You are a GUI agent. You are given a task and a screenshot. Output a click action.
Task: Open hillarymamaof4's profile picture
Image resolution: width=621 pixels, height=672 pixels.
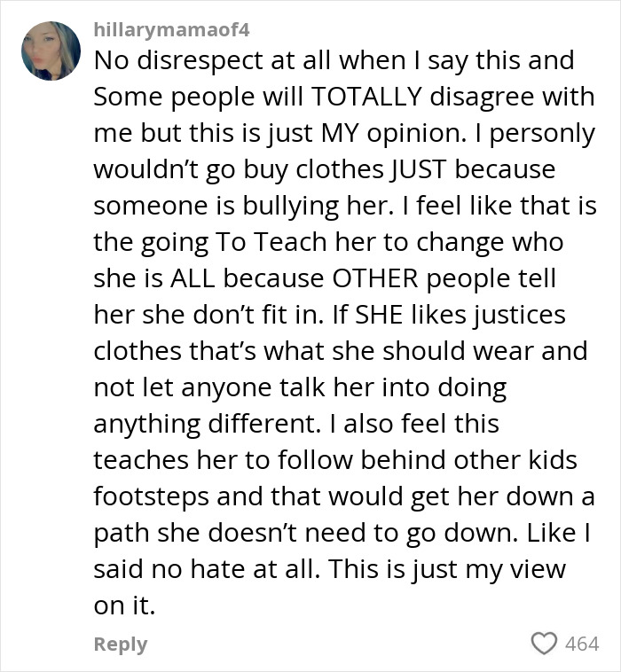pyautogui.click(x=51, y=51)
